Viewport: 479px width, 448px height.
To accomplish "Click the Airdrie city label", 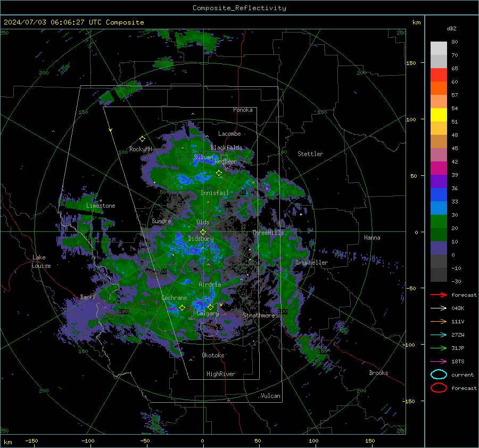I will 210,284.
